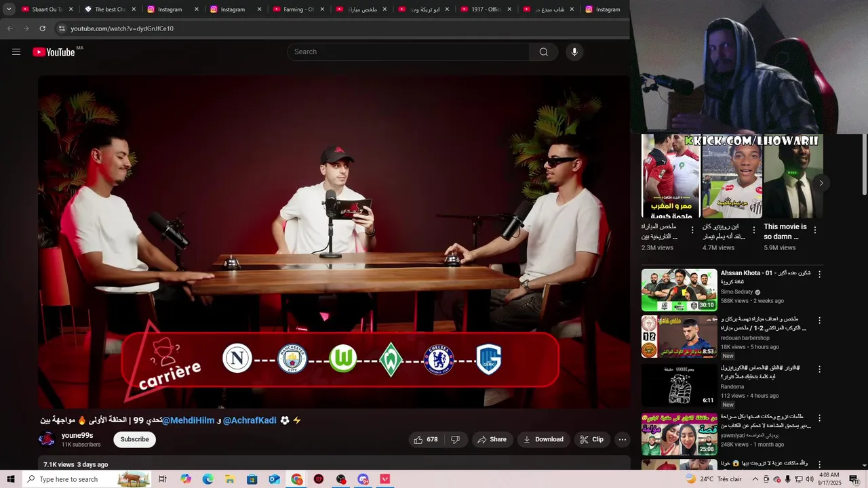This screenshot has width=868, height=488.
Task: Show hidden system tray icons
Action: point(755,479)
